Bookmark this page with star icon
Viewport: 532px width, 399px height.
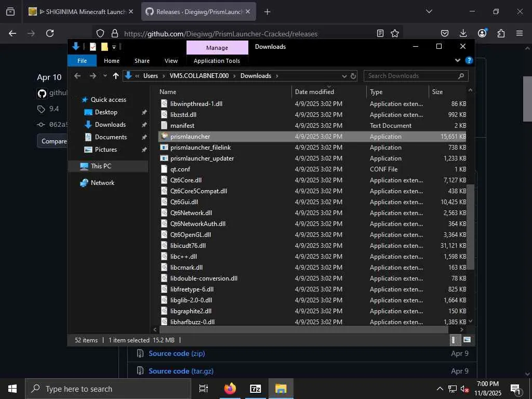(x=395, y=33)
